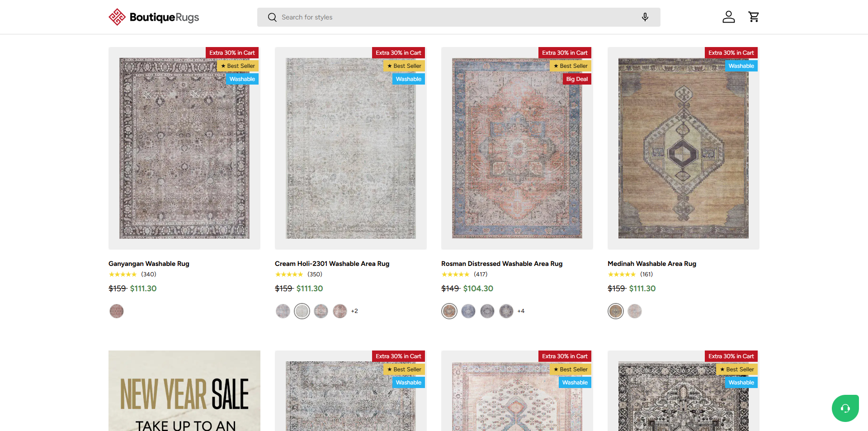Open the Rosman Distressed Washable Area Rug page
868x431 pixels.
(502, 264)
